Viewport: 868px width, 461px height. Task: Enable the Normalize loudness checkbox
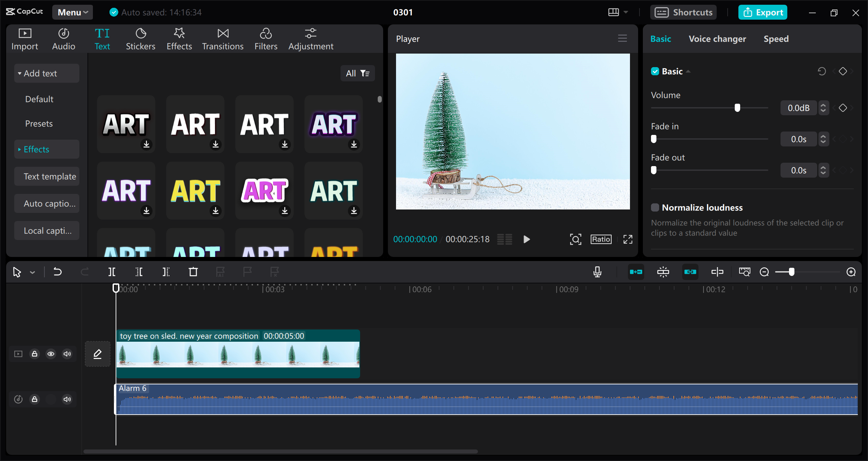pyautogui.click(x=655, y=207)
